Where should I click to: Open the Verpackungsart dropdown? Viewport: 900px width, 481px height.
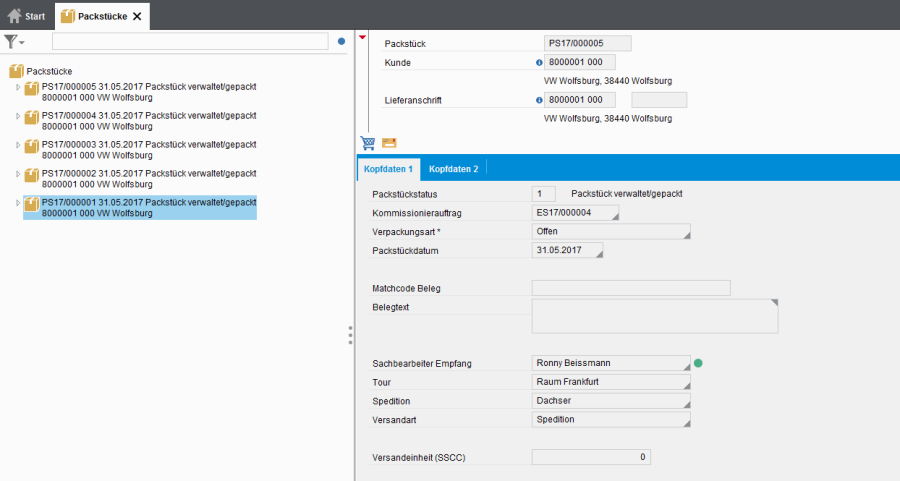coord(611,231)
